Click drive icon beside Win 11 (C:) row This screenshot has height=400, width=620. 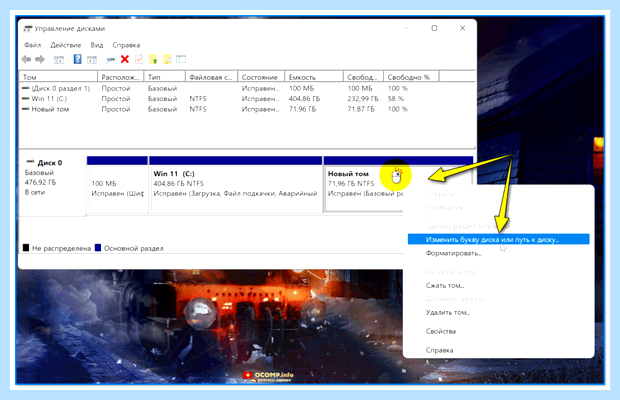pos(26,98)
